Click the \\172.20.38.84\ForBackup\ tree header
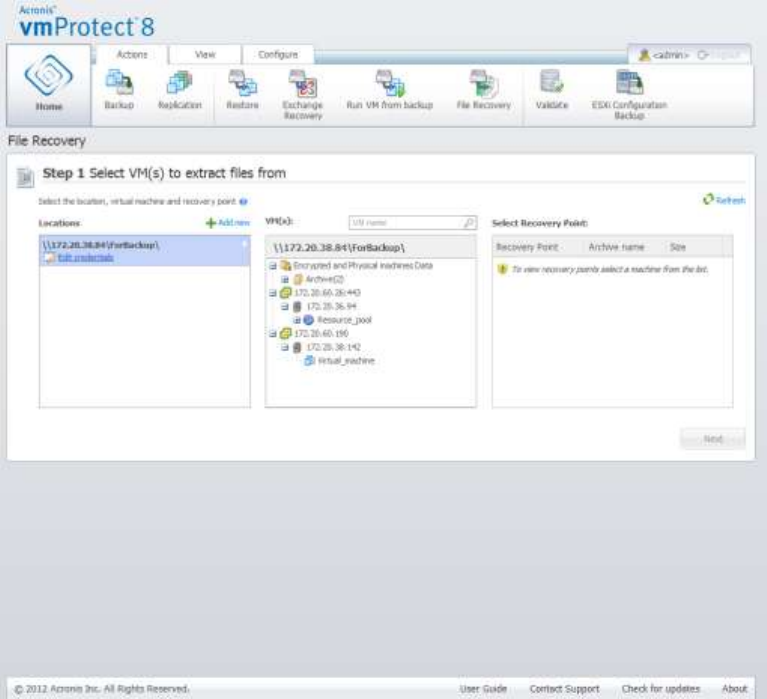 (x=370, y=248)
